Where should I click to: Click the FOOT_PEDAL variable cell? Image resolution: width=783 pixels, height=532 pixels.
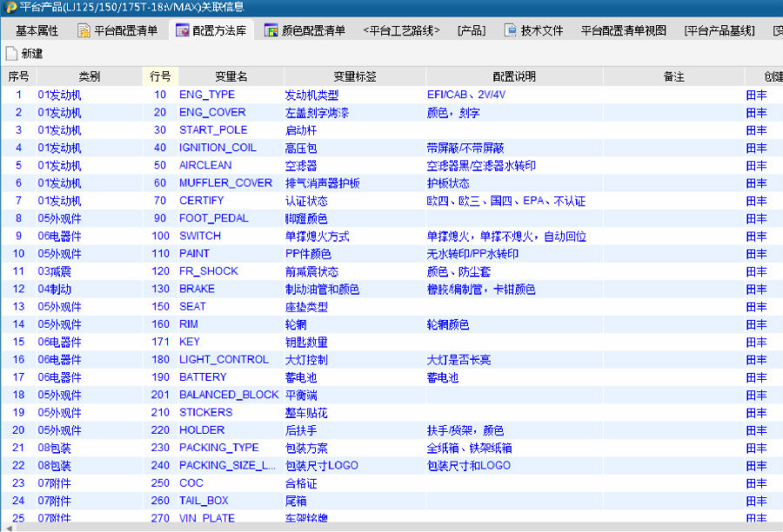coord(231,218)
